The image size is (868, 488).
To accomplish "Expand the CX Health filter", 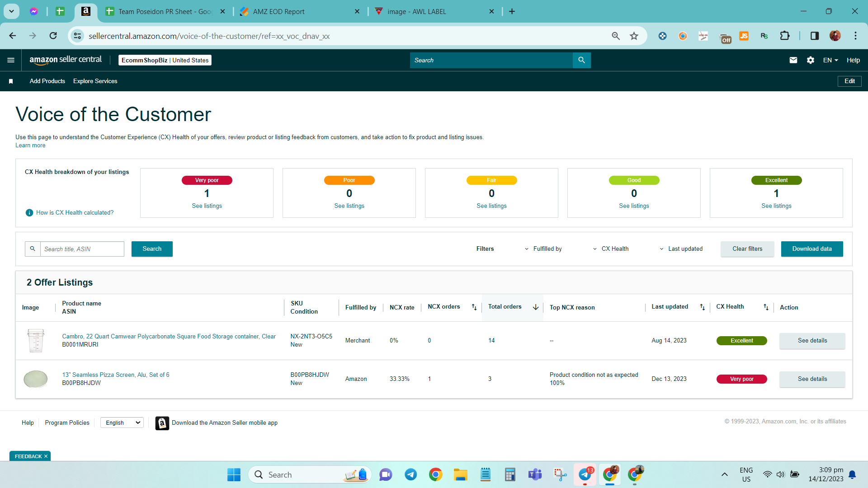I will (x=611, y=249).
